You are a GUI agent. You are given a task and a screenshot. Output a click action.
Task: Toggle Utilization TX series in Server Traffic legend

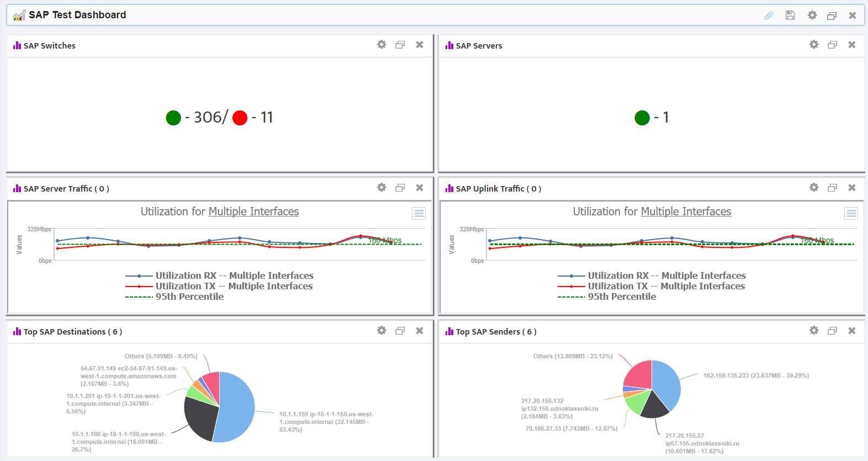[x=219, y=286]
